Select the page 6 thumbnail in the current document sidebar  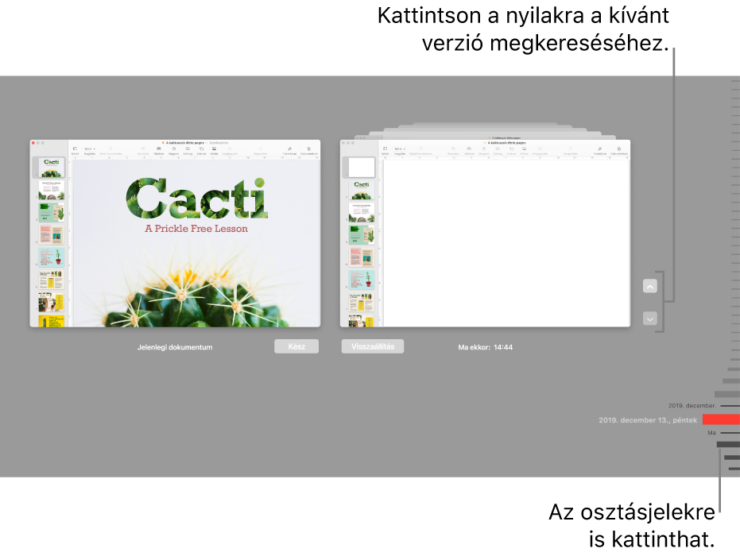tap(51, 280)
